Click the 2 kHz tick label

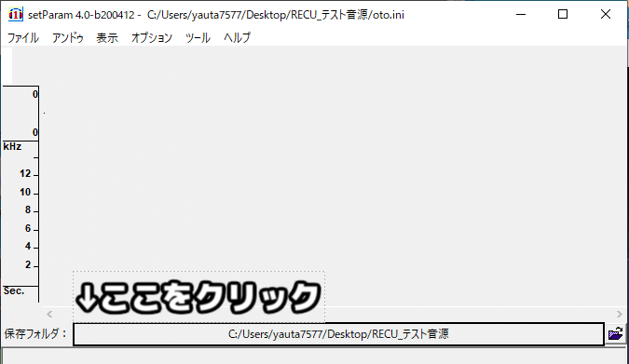[x=28, y=264]
